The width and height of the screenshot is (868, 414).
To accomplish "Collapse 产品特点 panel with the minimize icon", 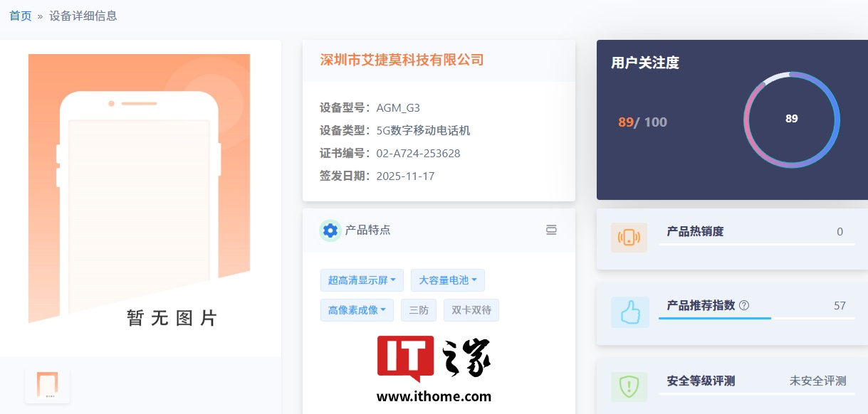I will coord(551,230).
